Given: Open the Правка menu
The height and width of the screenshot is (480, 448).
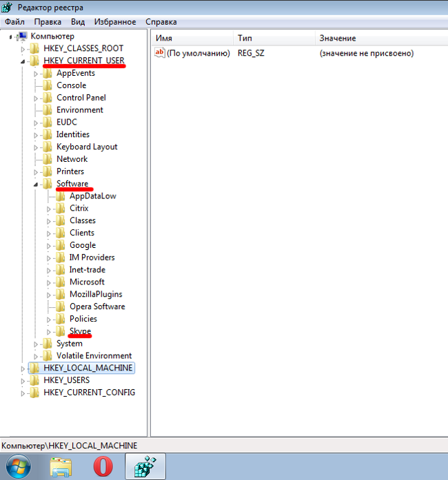Looking at the screenshot, I should (48, 22).
